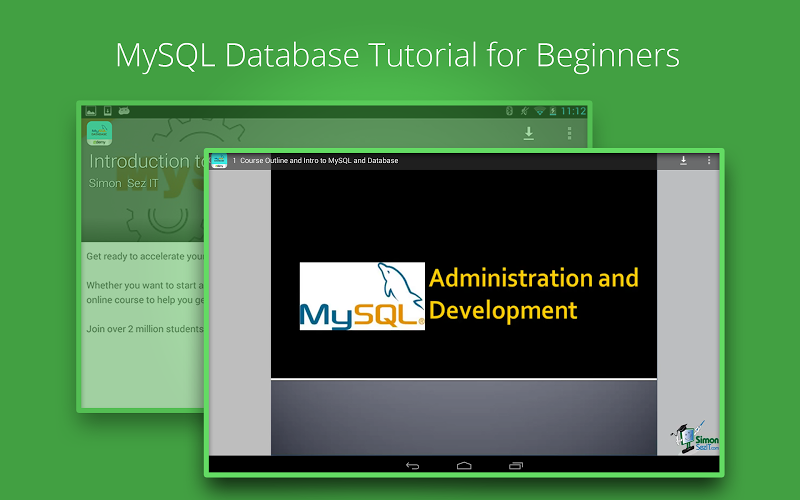This screenshot has width=800, height=500.
Task: Tap the download icon in video player toolbar
Action: pos(683,161)
